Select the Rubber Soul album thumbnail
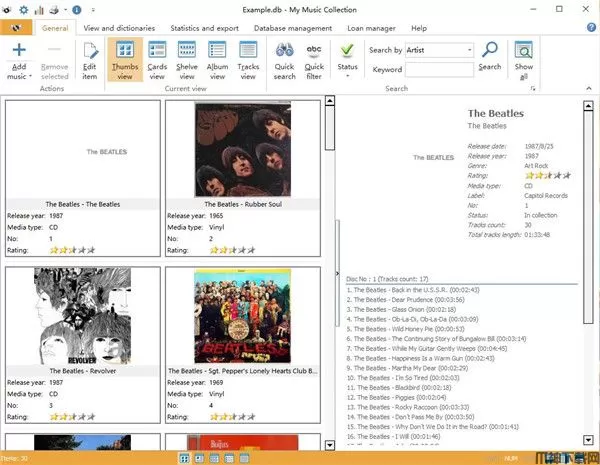This screenshot has height=465, width=600. (x=242, y=149)
